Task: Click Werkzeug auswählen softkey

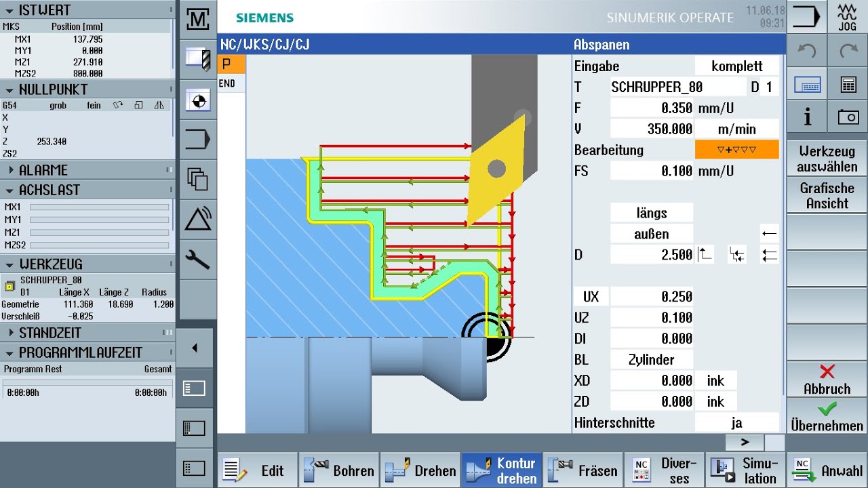Action: [827, 159]
